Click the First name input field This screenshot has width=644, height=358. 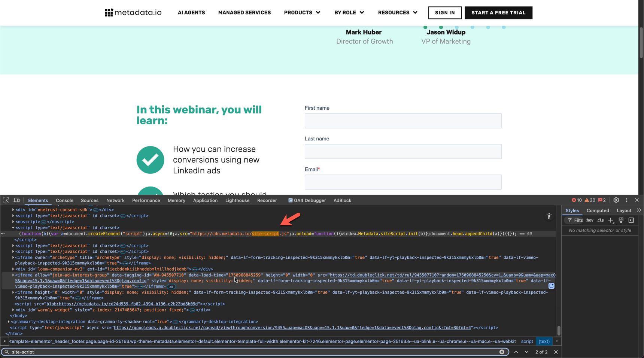point(403,121)
